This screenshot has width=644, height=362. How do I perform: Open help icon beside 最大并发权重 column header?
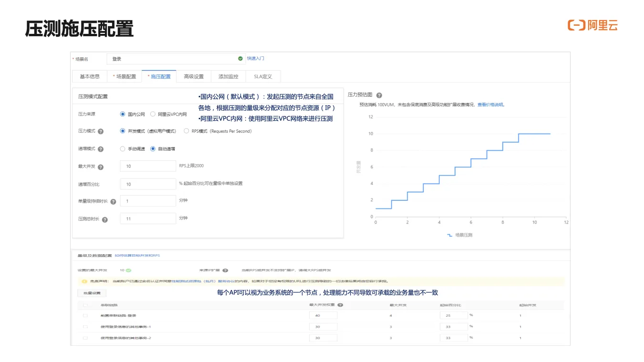tap(340, 305)
